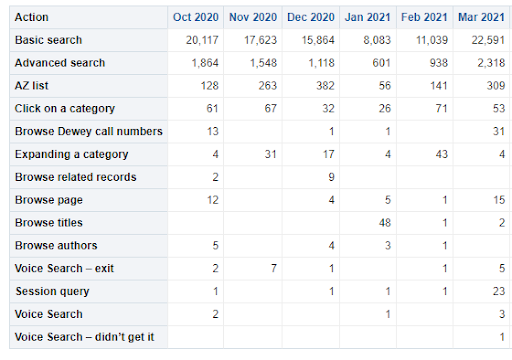Click the Mar 2021 column header
Viewport: 512px width, 360px height.
click(481, 17)
